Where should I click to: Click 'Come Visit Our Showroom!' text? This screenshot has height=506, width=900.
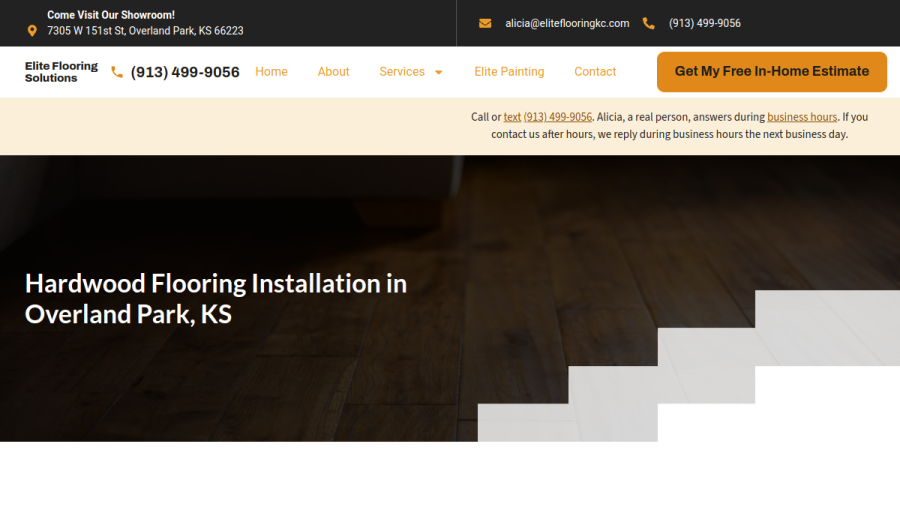tap(111, 15)
